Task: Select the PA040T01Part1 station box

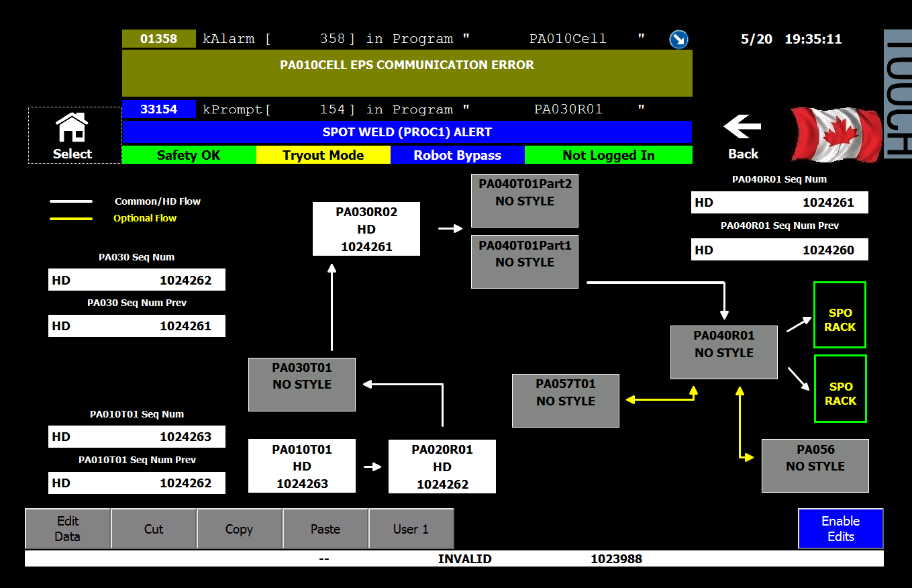Action: 525,262
